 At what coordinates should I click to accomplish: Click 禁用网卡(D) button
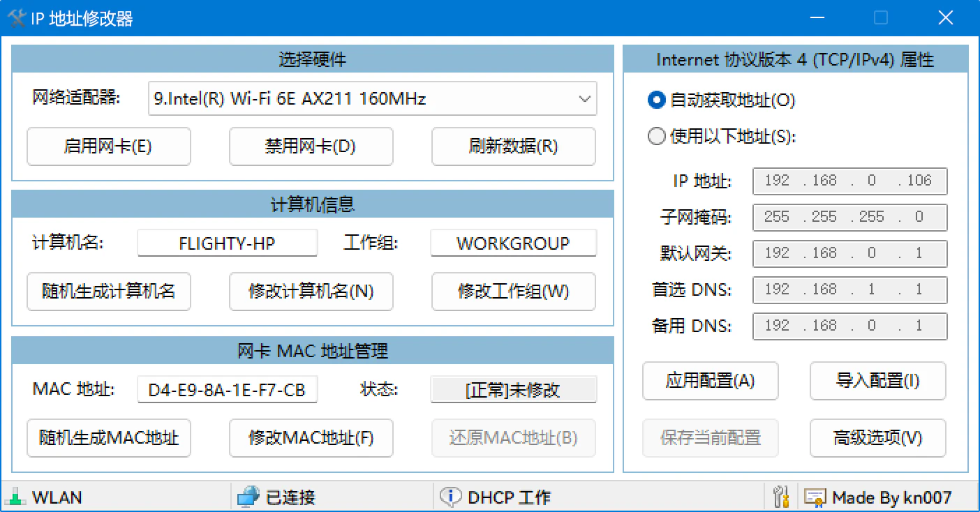click(x=311, y=146)
